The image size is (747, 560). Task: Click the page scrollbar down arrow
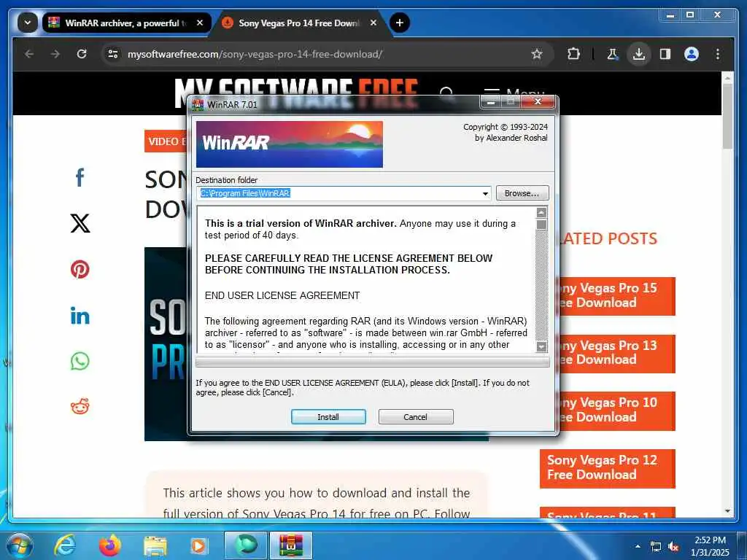pos(727,511)
